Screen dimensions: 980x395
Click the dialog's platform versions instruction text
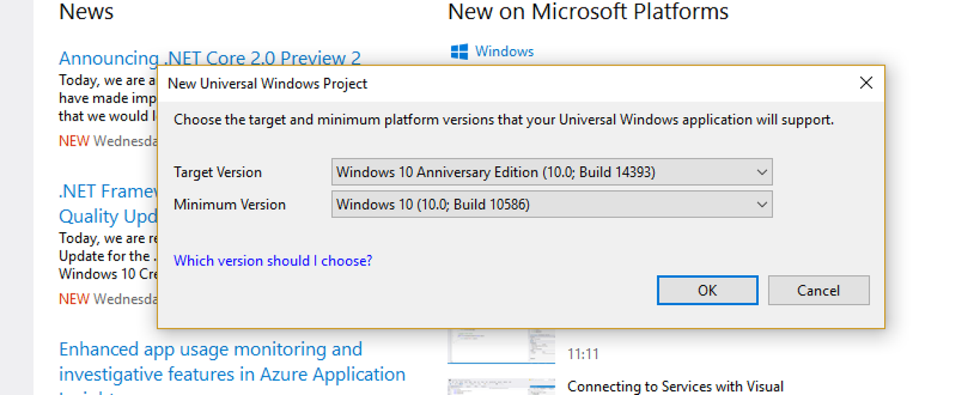coord(504,120)
